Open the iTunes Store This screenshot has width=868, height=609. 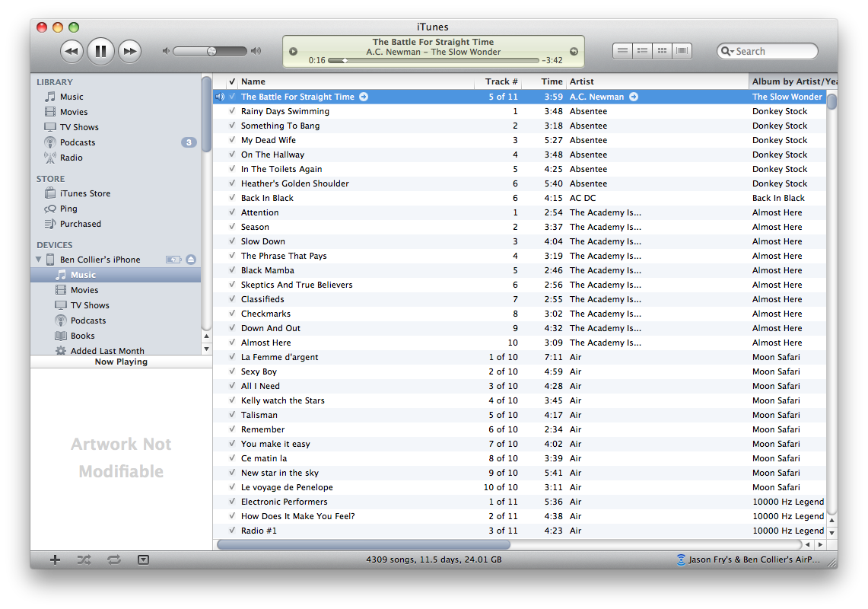(x=84, y=193)
